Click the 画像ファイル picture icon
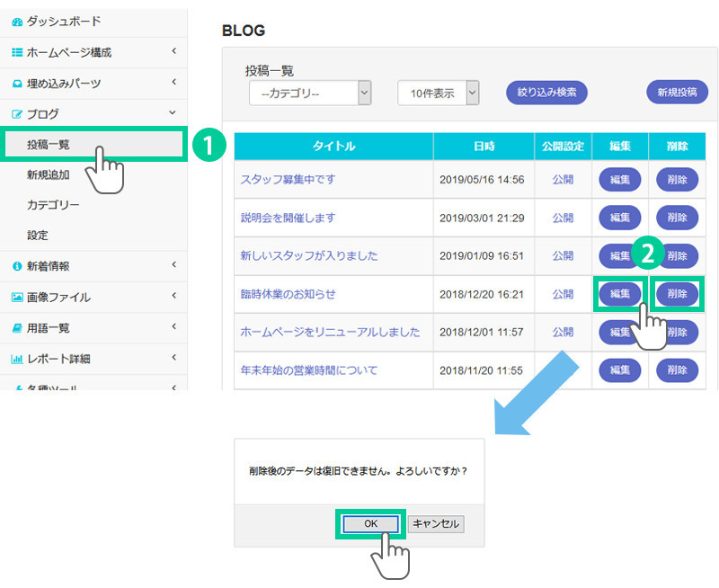The width and height of the screenshot is (719, 588). pyautogui.click(x=16, y=298)
